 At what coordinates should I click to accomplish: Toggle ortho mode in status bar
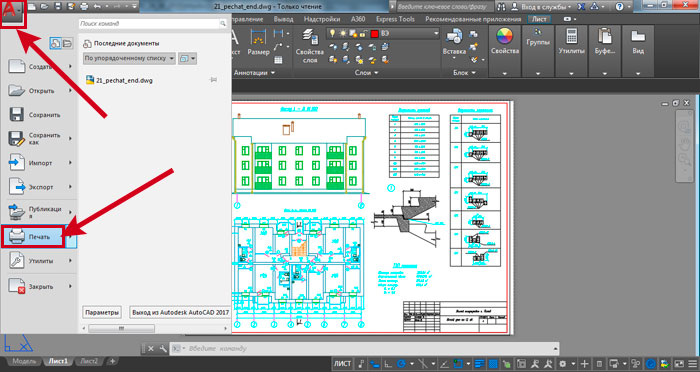pos(388,364)
